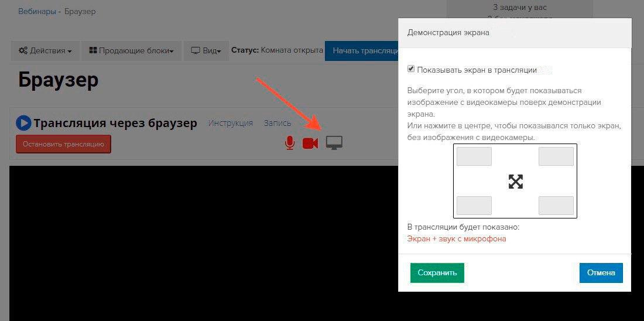Screen dimensions: 644x321
Task: Open the Инструкция link
Action: 231,123
